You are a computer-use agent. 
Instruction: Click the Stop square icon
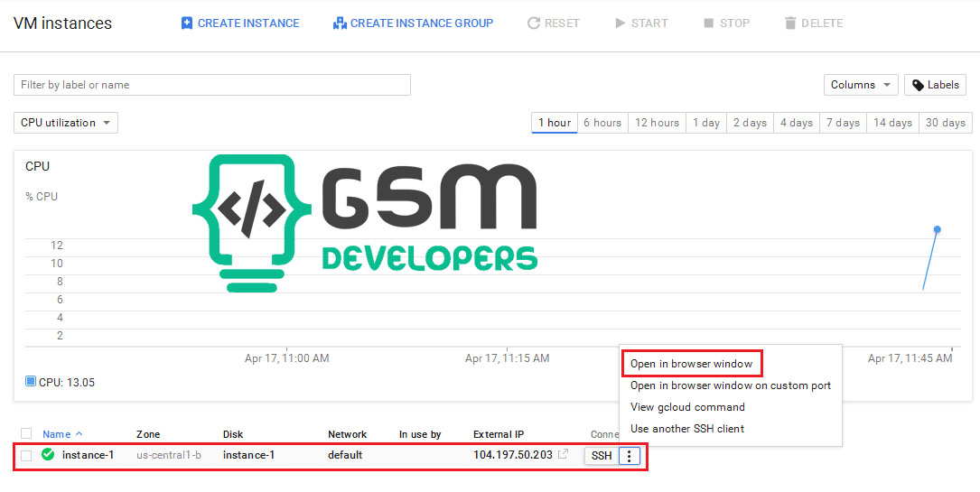708,23
